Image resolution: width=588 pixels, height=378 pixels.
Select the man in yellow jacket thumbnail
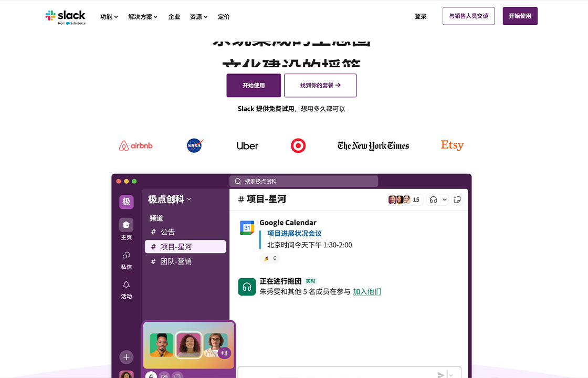[x=161, y=345]
